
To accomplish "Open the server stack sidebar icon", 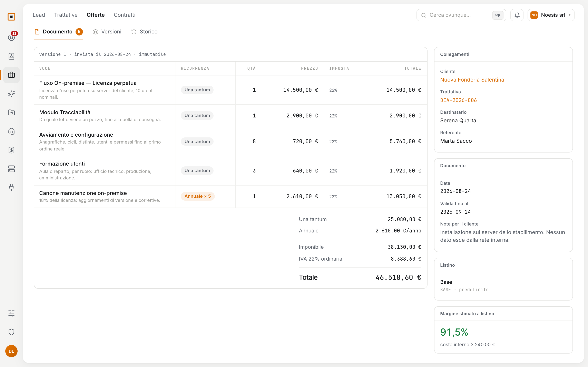I will tap(11, 169).
